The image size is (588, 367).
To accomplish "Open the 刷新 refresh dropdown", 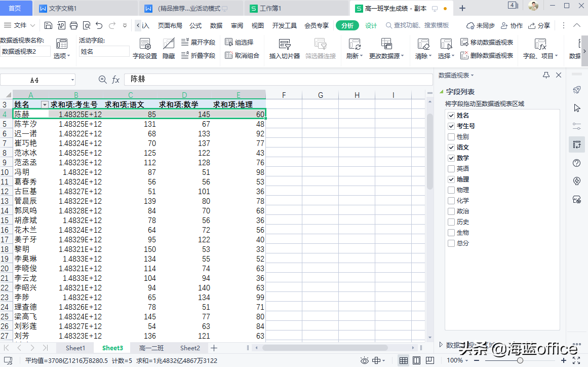I will pyautogui.click(x=355, y=56).
